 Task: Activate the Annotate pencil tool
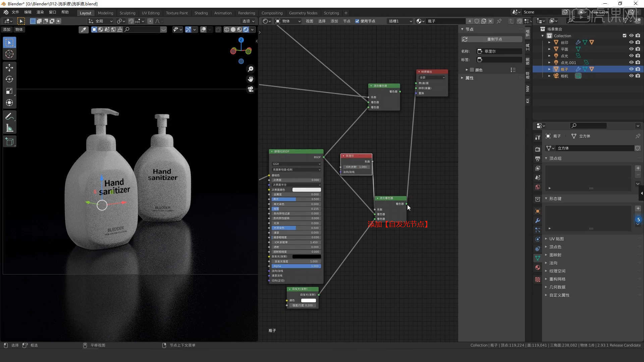9,116
